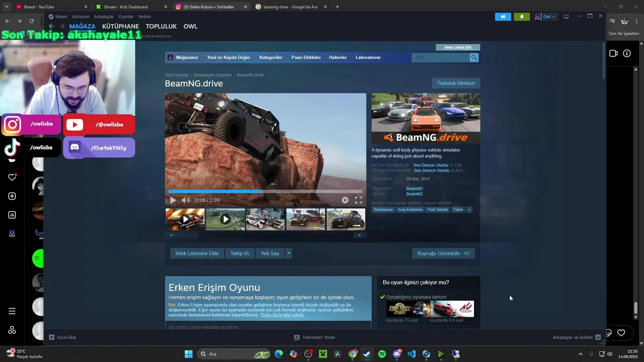Image resolution: width=644 pixels, height=362 pixels.
Task: Open the İstek Listesi (20) wishlist button
Action: [x=458, y=47]
